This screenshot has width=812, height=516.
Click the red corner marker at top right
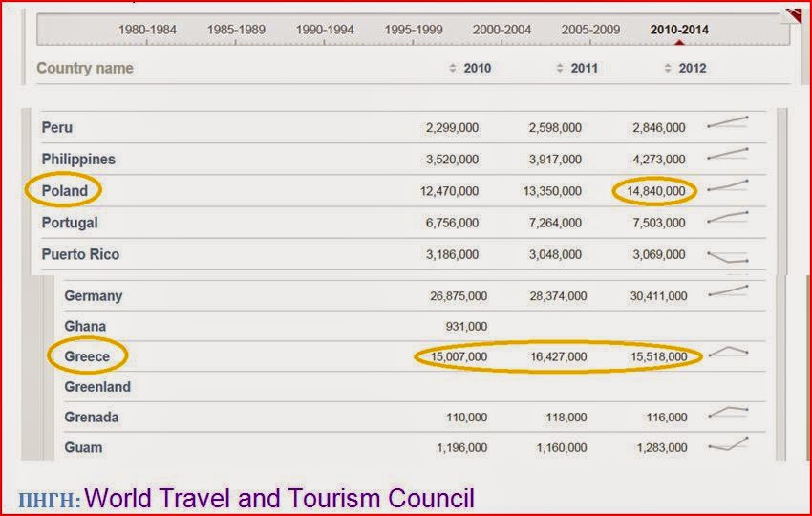coord(793,14)
